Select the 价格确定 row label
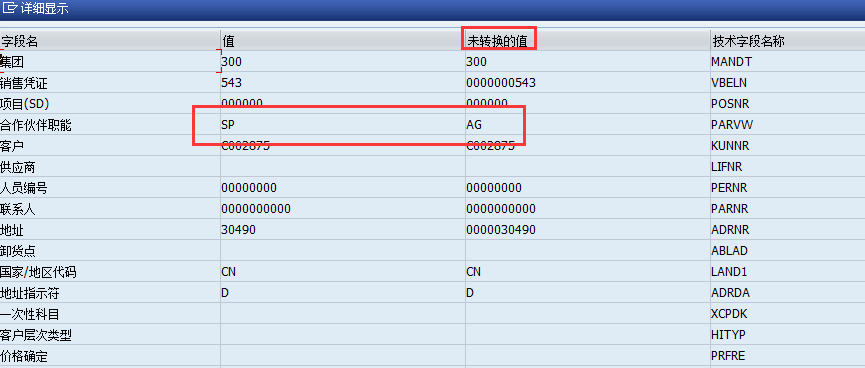Image resolution: width=865 pixels, height=368 pixels. (x=24, y=356)
